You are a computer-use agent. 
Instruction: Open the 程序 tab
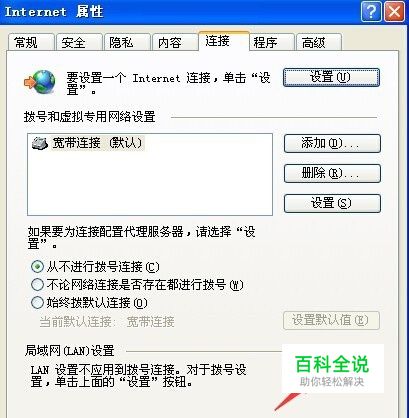(x=272, y=43)
